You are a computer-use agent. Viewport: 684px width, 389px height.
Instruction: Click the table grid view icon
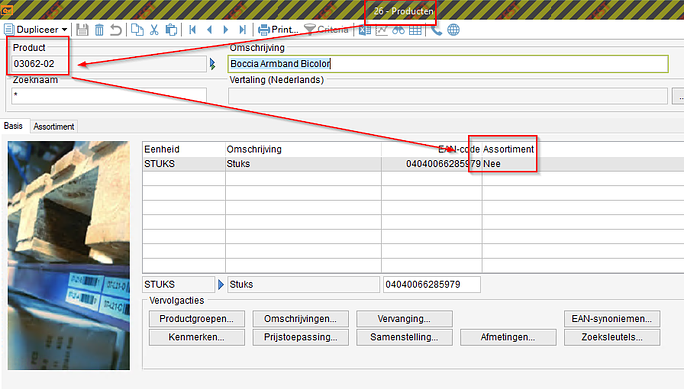click(415, 30)
